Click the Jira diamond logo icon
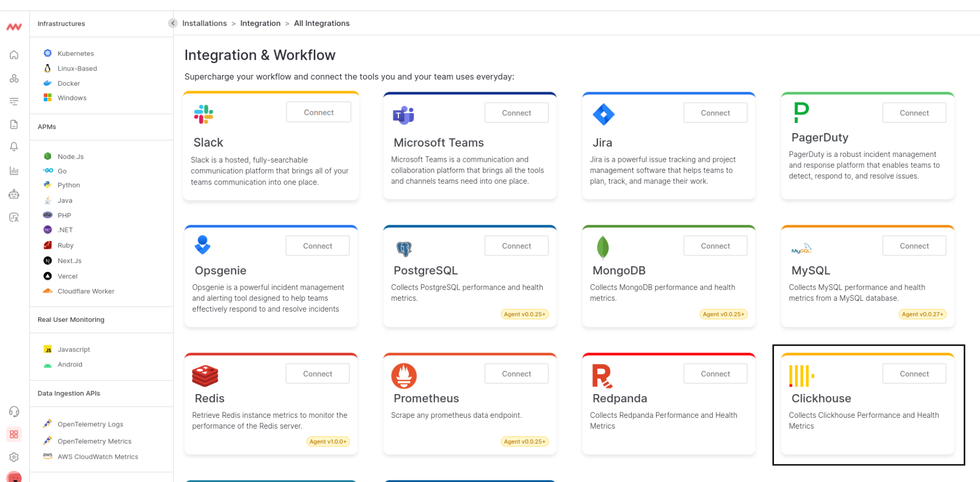The height and width of the screenshot is (482, 980). point(603,114)
